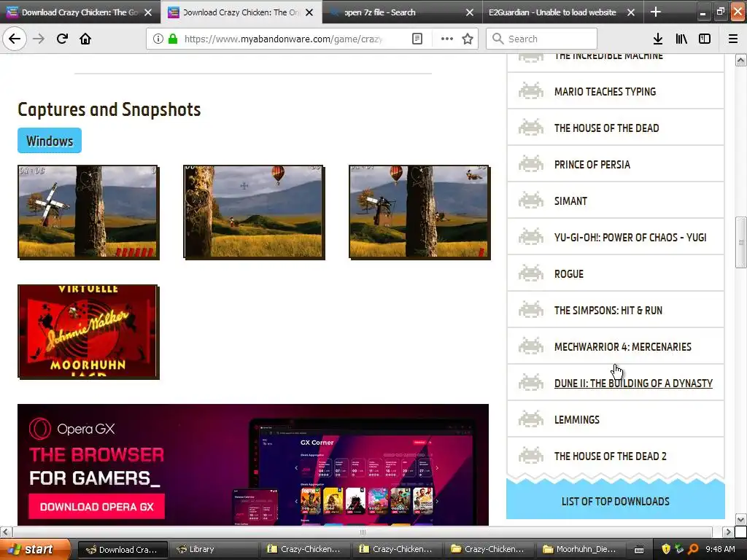Open Mario Teaches Typing link
This screenshot has width=747, height=560.
click(605, 91)
